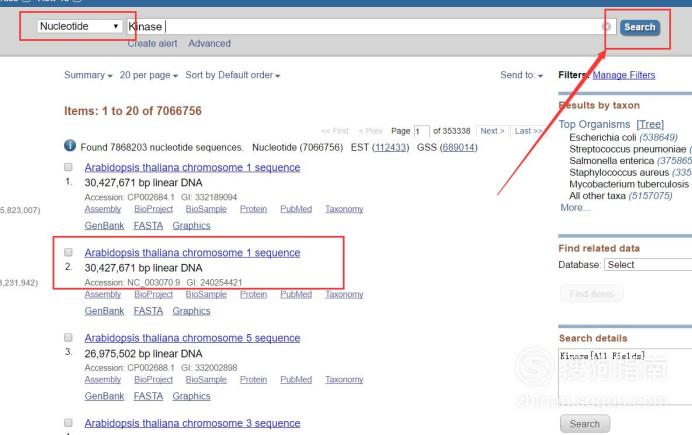Screen dimensions: 692x435
Task: Open FASTA view for result 1
Action: tap(148, 225)
